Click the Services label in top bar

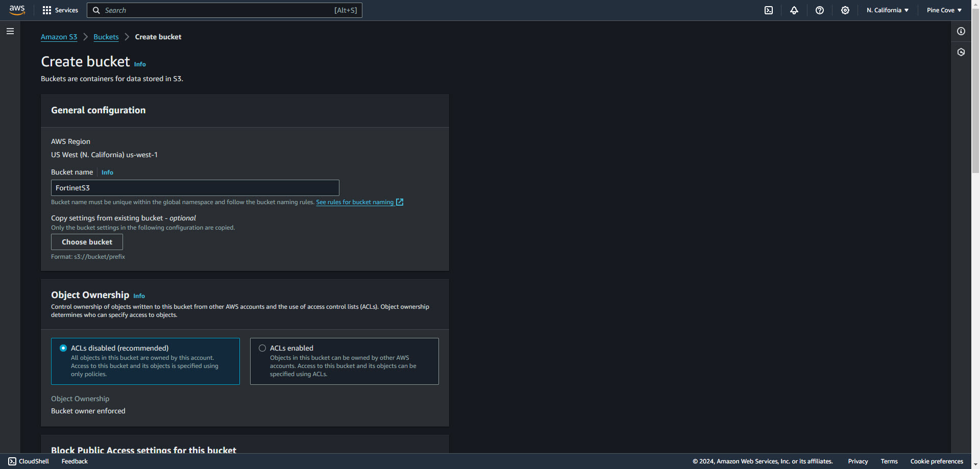[66, 10]
